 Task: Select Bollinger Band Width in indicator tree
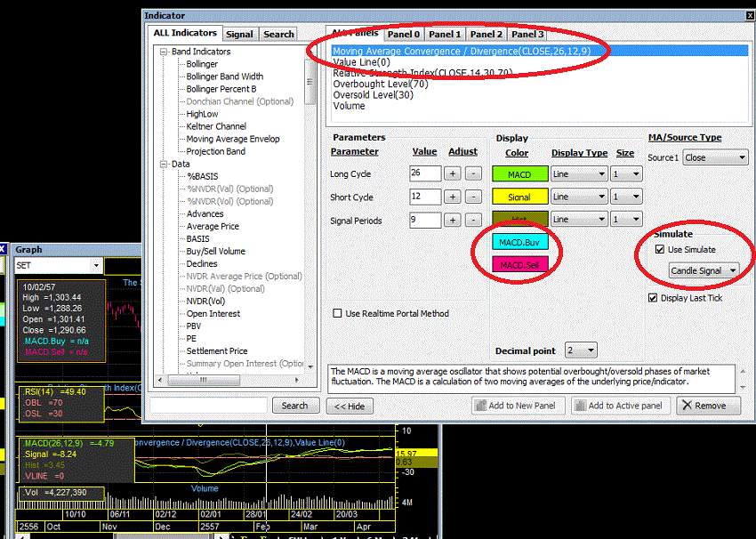pos(224,77)
